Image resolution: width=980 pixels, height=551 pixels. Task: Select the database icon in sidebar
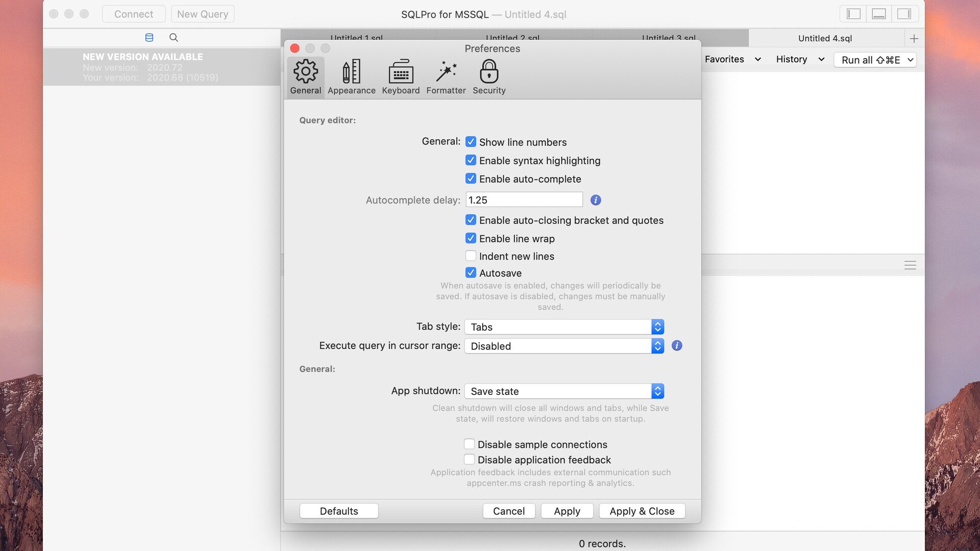pos(149,37)
